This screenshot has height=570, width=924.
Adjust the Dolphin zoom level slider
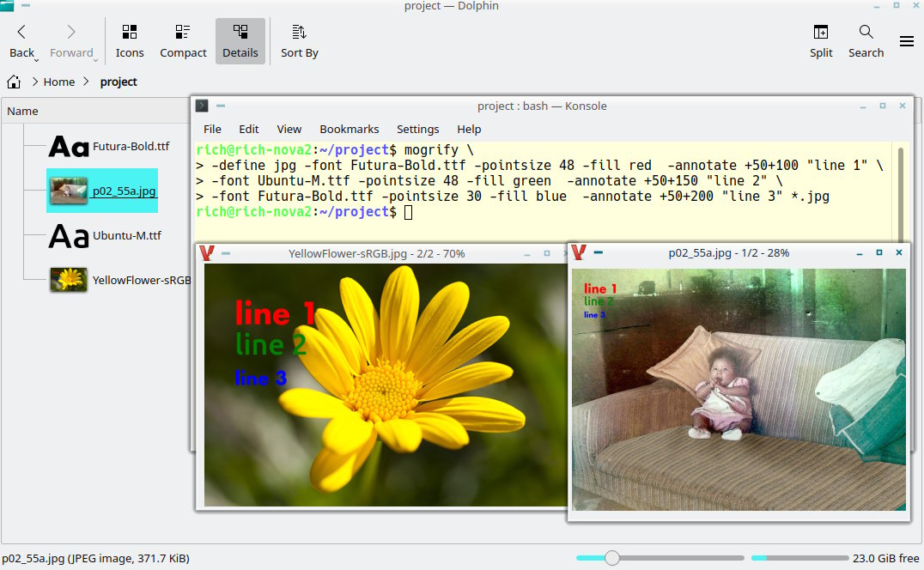tap(612, 558)
